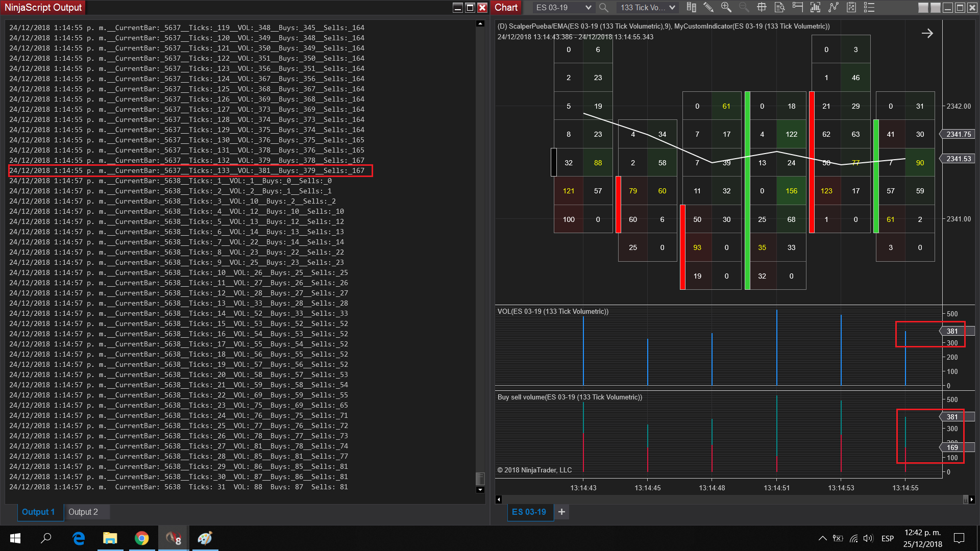Screen dimensions: 980x551
Task: Select the ES 03-19 chart tab
Action: click(x=529, y=512)
